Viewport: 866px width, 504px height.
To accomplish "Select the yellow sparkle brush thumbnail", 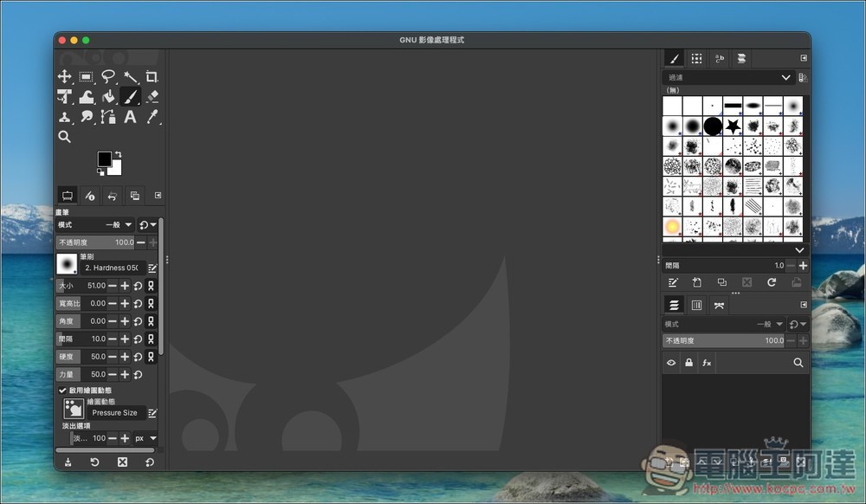I will pos(672,226).
